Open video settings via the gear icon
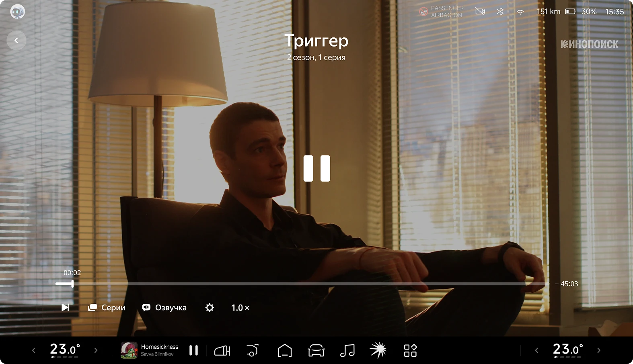This screenshot has width=633, height=364. [x=210, y=307]
